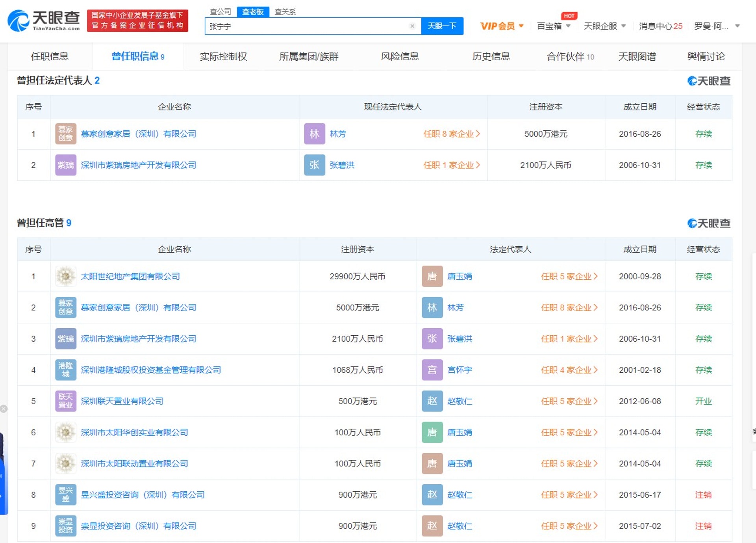Click 太阳世纪地产集团 company logo icon
Image resolution: width=756 pixels, height=543 pixels.
click(65, 276)
